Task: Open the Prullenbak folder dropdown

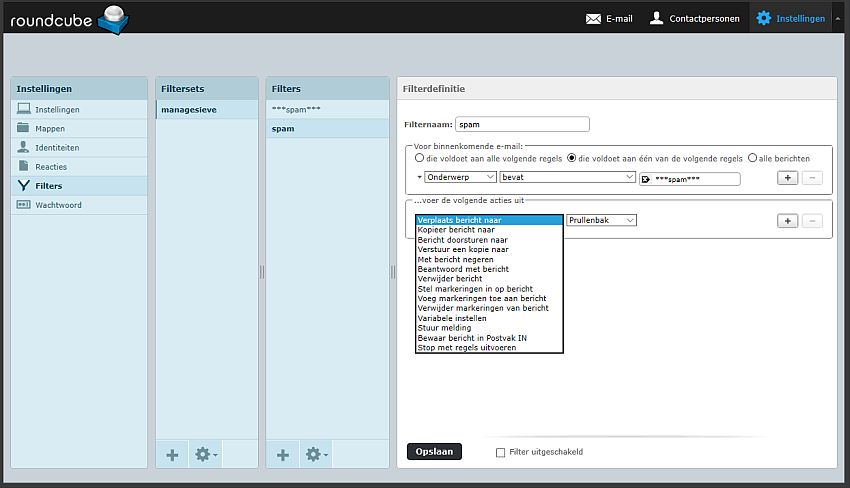Action: (x=601, y=220)
